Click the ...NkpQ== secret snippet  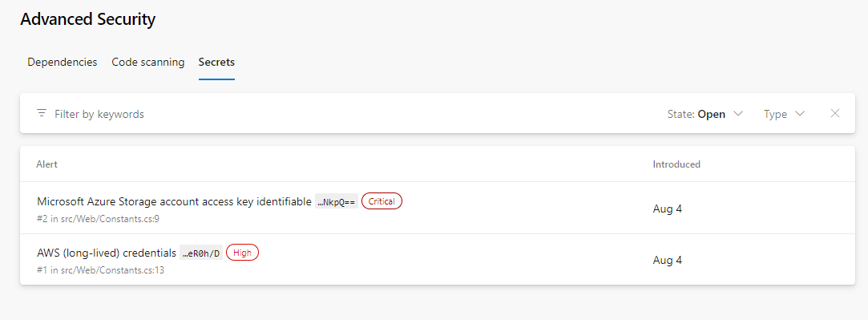pos(337,202)
